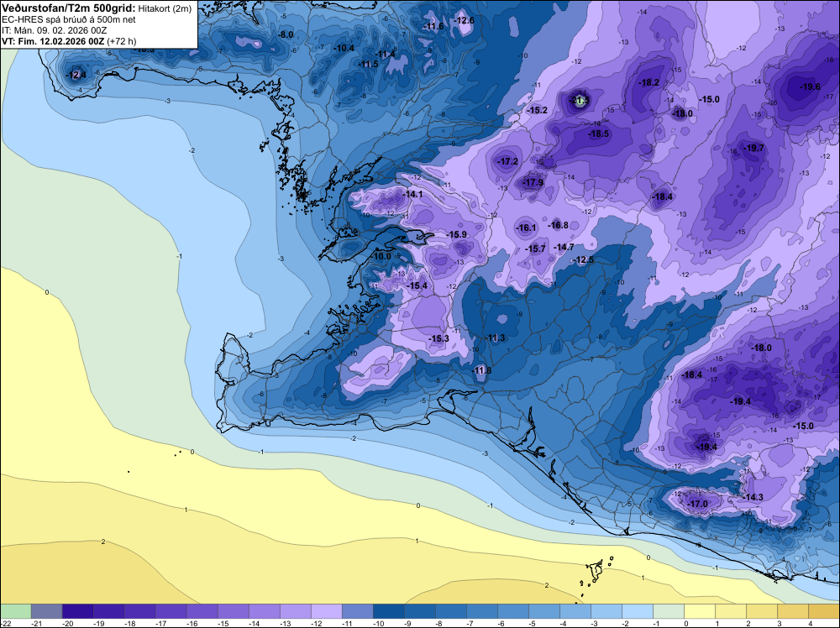The image size is (840, 628).
Task: Click the -15.2 temperature label
Action: tap(537, 110)
